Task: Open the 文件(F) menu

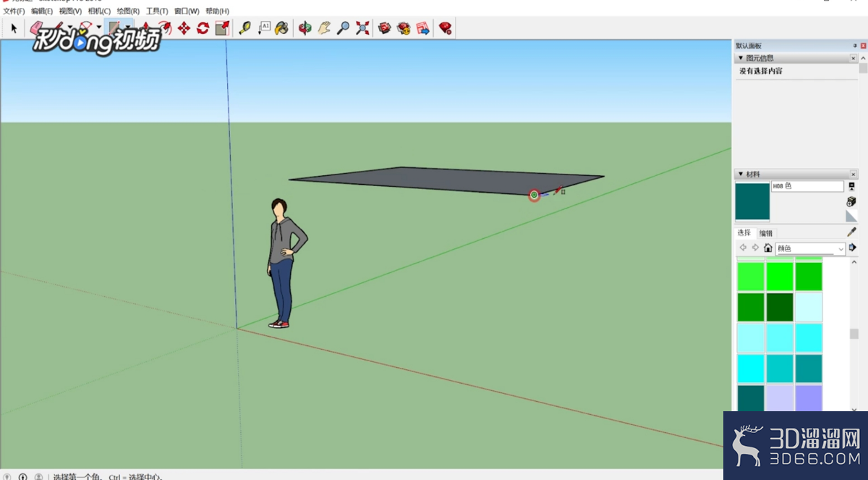Action: [x=14, y=12]
